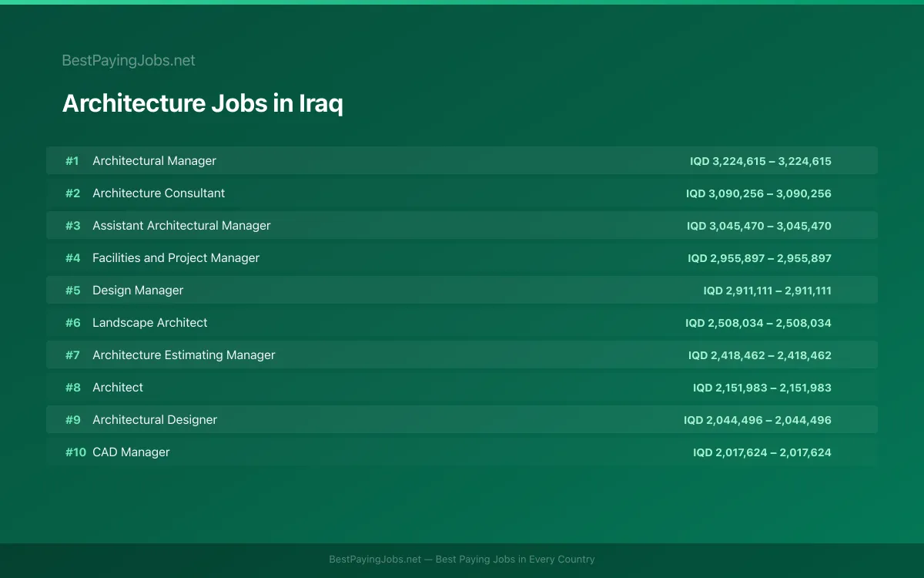Screen dimensions: 924x578
Task: Click the #5 rank number
Action: (72, 291)
